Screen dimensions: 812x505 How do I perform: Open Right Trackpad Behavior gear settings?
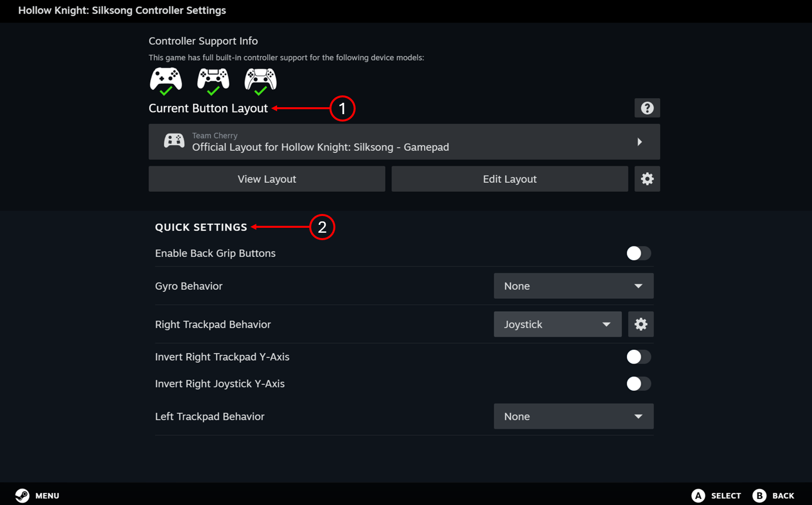(641, 324)
